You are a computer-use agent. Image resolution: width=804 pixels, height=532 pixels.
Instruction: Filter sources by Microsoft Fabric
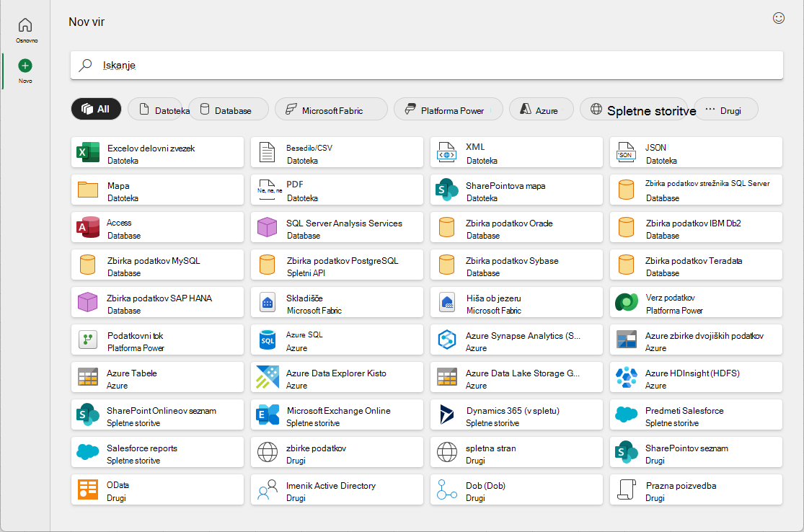[x=331, y=109]
